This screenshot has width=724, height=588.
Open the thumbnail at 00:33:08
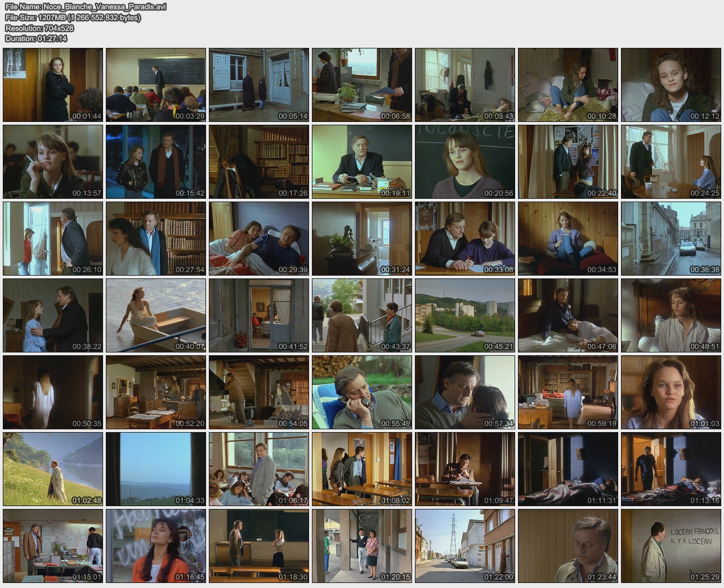(465, 238)
